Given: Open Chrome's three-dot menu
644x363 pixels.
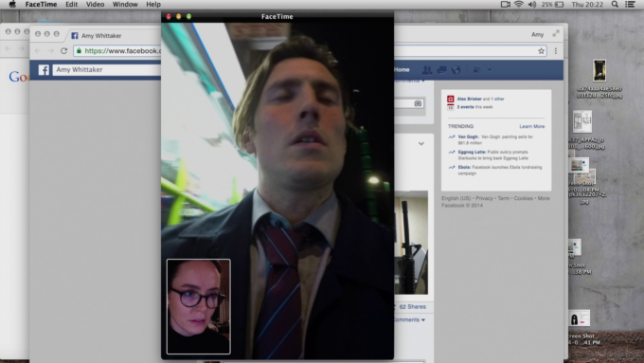Looking at the screenshot, I should coord(556,51).
